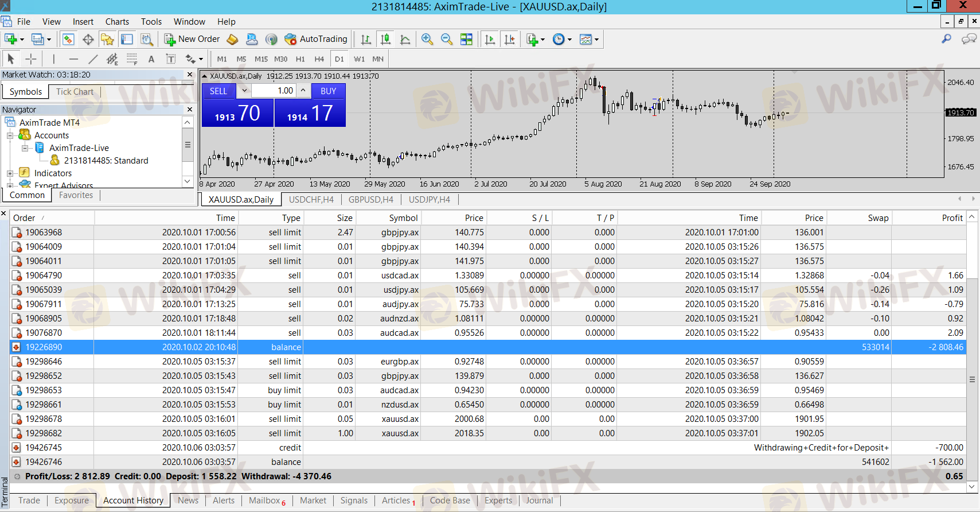Open the one-click trading volume dropdown

click(x=244, y=91)
